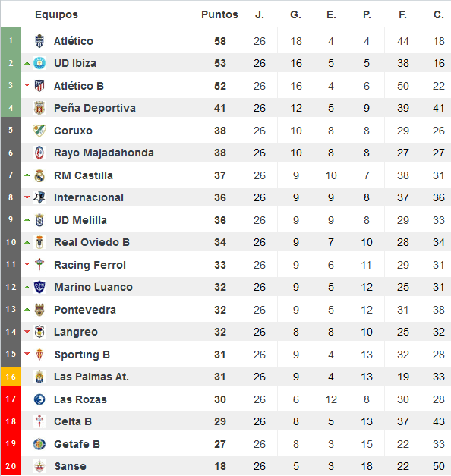Screen dimensions: 451x476
Task: Click the Celta B cross crest
Action: click(x=39, y=421)
